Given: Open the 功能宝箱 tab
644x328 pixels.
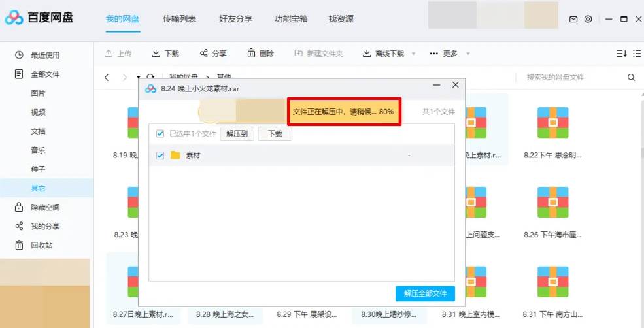Looking at the screenshot, I should (x=291, y=19).
